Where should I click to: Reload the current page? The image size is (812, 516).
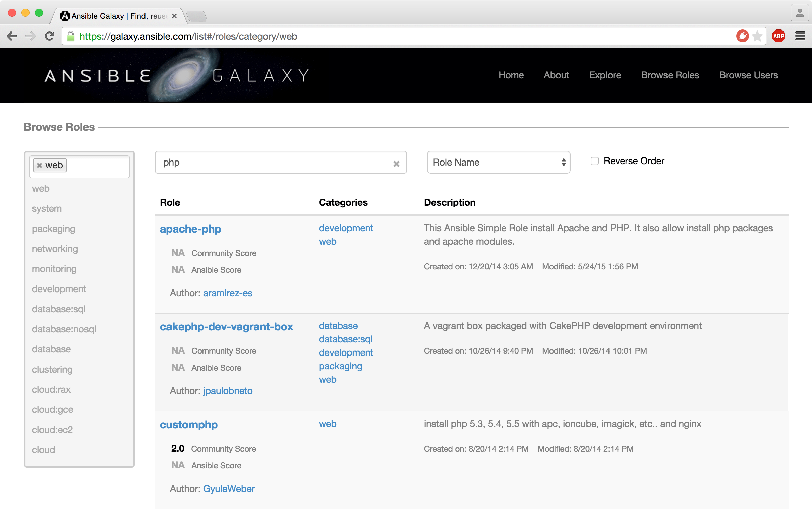click(x=50, y=36)
